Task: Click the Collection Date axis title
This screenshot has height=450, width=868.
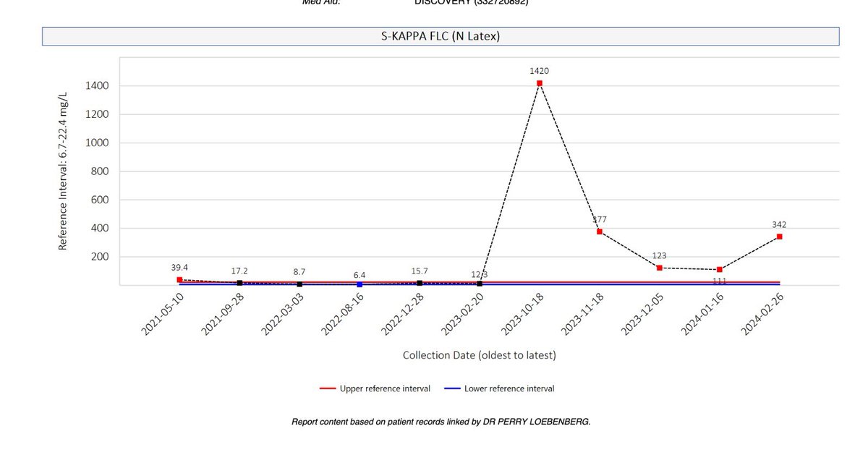Action: point(479,355)
